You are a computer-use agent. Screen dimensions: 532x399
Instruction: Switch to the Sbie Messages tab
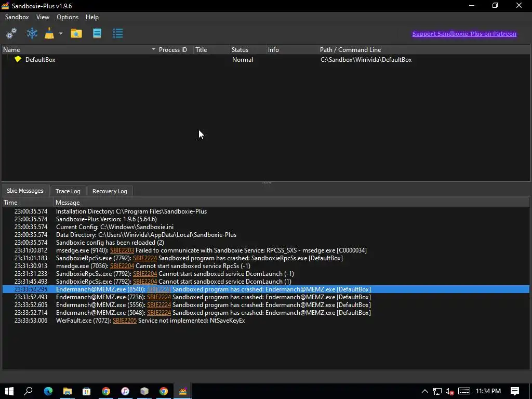(25, 191)
